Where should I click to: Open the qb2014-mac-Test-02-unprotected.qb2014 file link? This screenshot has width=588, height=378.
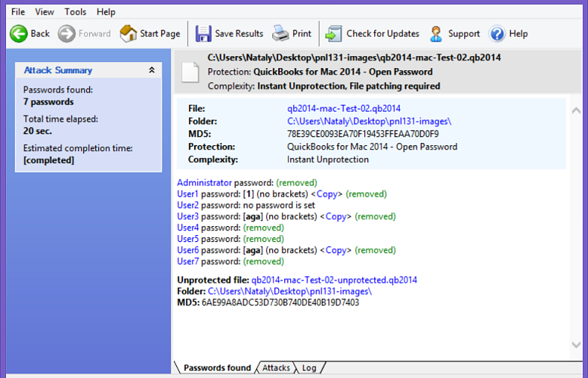tap(334, 280)
